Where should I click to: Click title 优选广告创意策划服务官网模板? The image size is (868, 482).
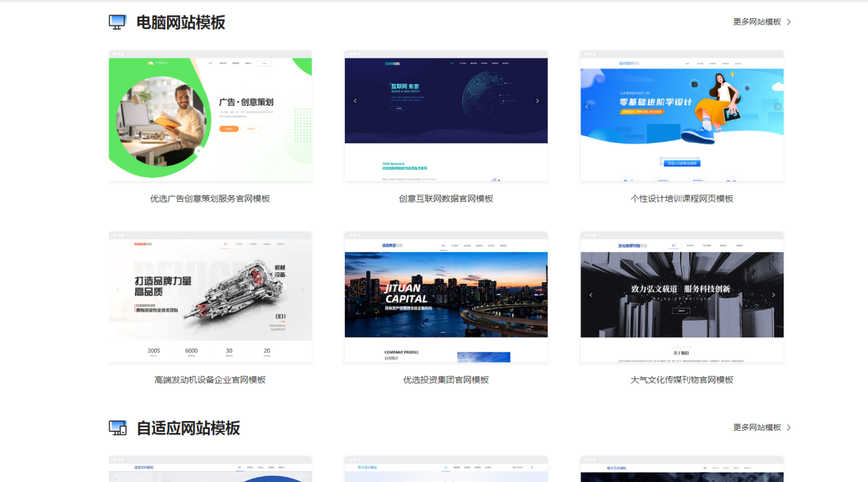210,198
